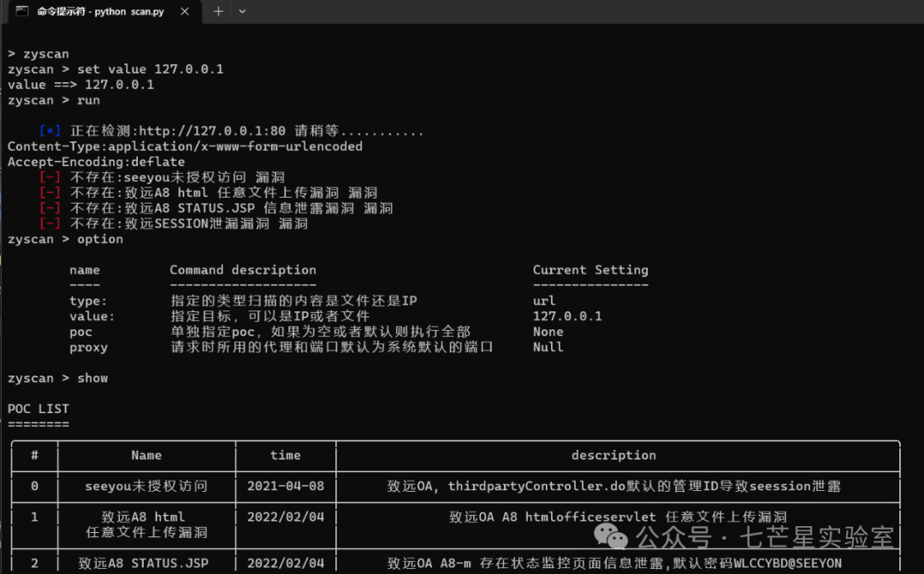Click the 'value:' option name
Viewport: 924px width, 574px height.
92,317
